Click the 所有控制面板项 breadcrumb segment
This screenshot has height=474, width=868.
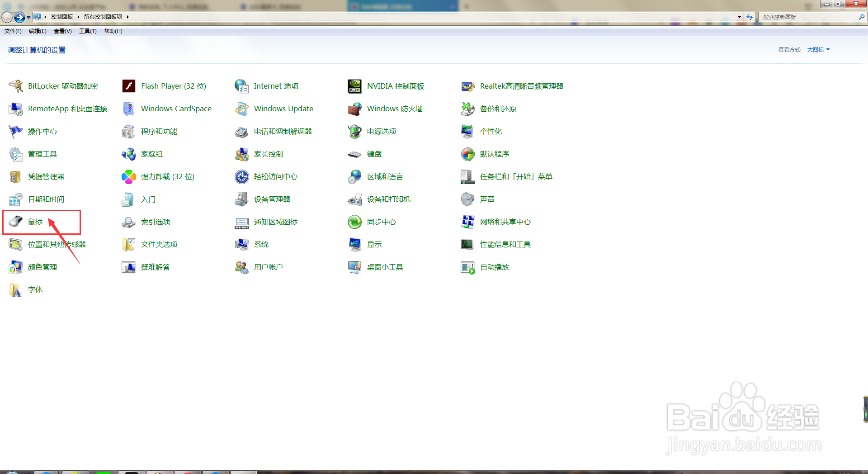tap(103, 17)
